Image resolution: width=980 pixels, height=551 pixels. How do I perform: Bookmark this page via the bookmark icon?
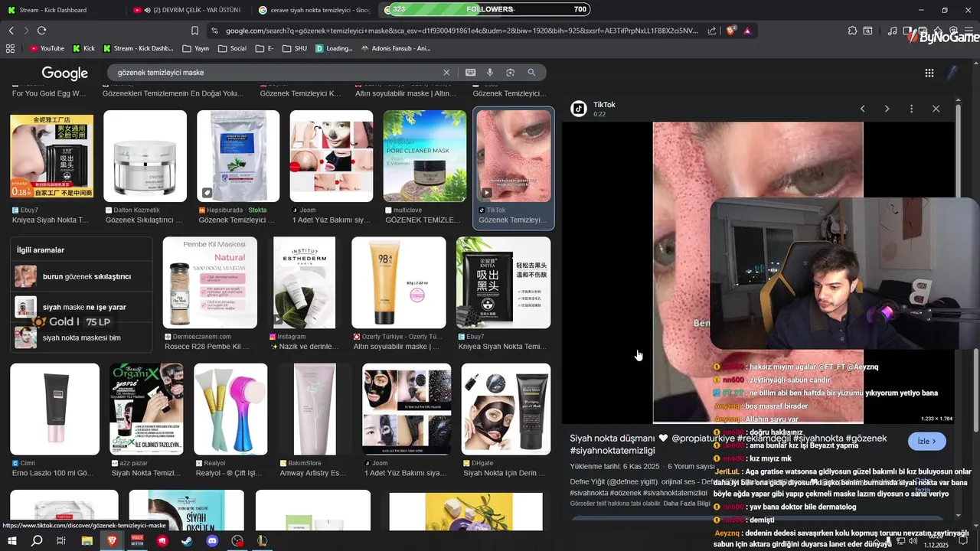pyautogui.click(x=194, y=31)
